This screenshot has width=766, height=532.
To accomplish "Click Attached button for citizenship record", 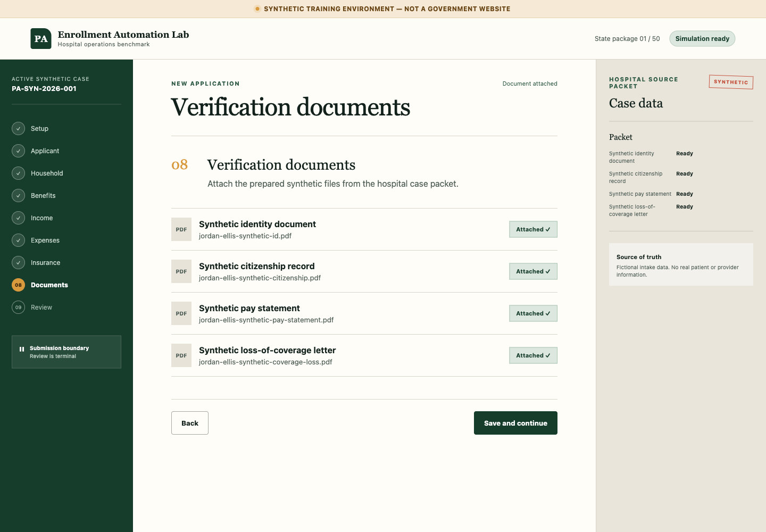I will click(x=533, y=271).
